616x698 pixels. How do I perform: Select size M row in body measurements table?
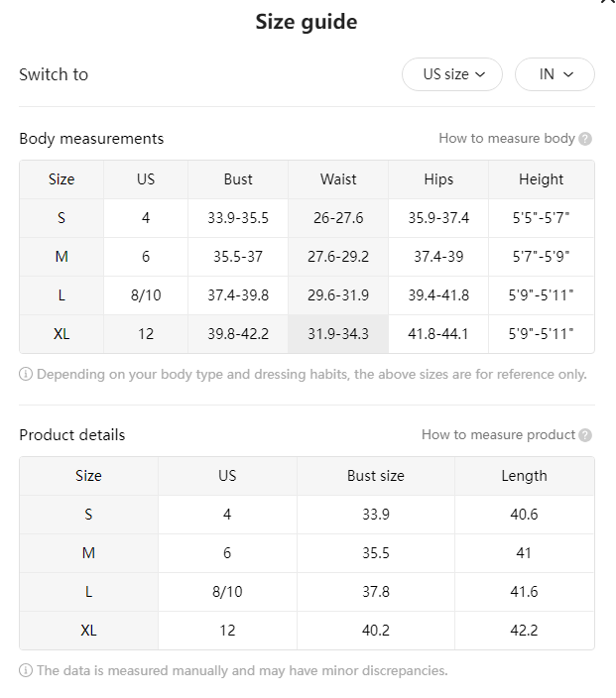307,257
